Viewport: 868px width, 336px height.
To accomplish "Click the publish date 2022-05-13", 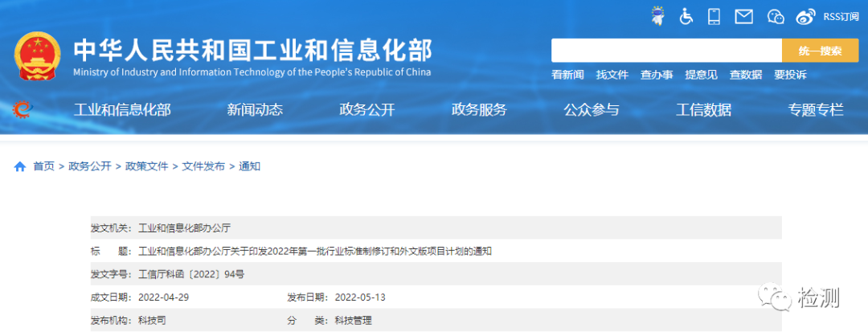I will pos(360,297).
